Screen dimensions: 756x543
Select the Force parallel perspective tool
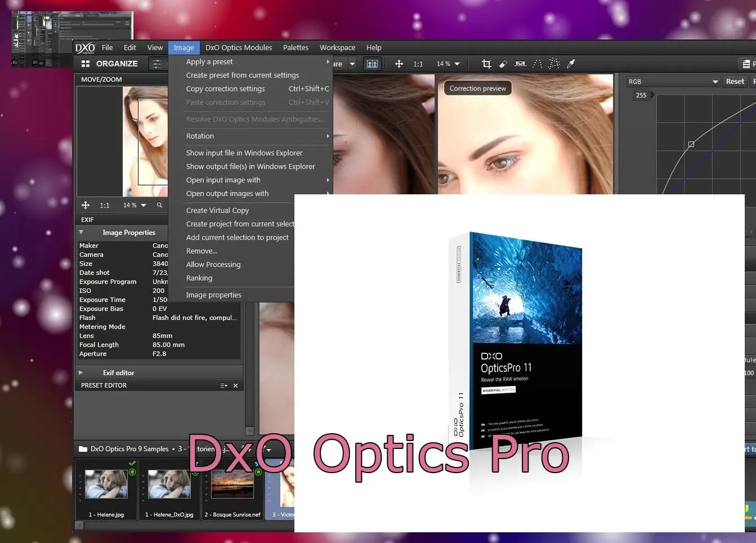point(538,64)
